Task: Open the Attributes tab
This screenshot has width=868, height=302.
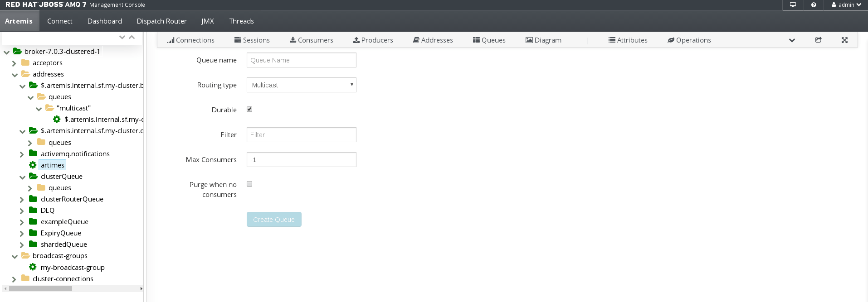Action: (x=628, y=40)
